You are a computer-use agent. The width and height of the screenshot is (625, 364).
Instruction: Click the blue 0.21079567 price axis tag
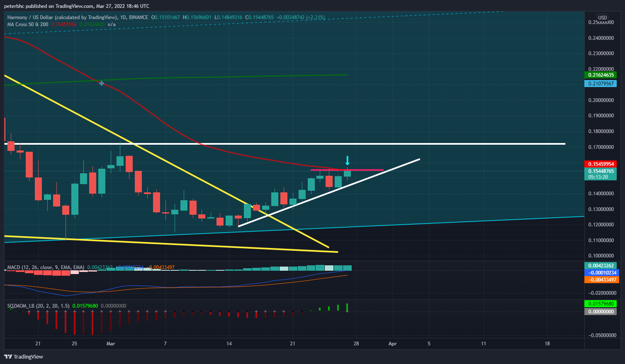(x=601, y=84)
